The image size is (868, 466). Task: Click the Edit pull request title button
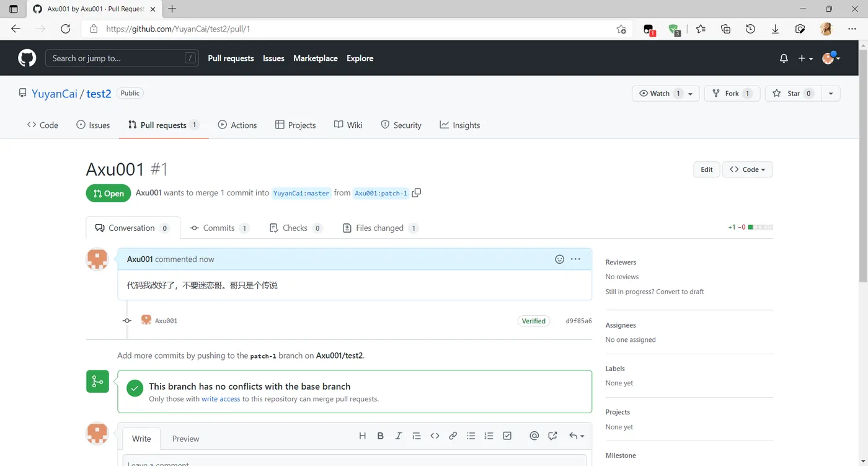coord(707,169)
